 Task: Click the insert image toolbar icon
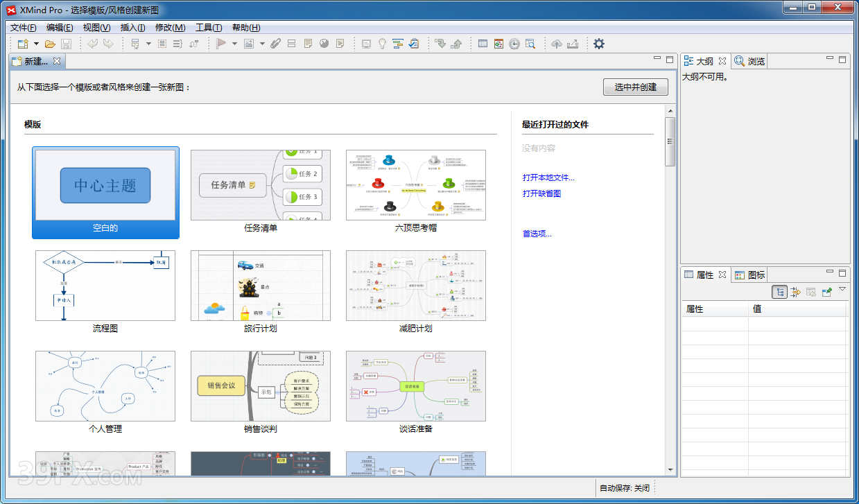pyautogui.click(x=248, y=44)
